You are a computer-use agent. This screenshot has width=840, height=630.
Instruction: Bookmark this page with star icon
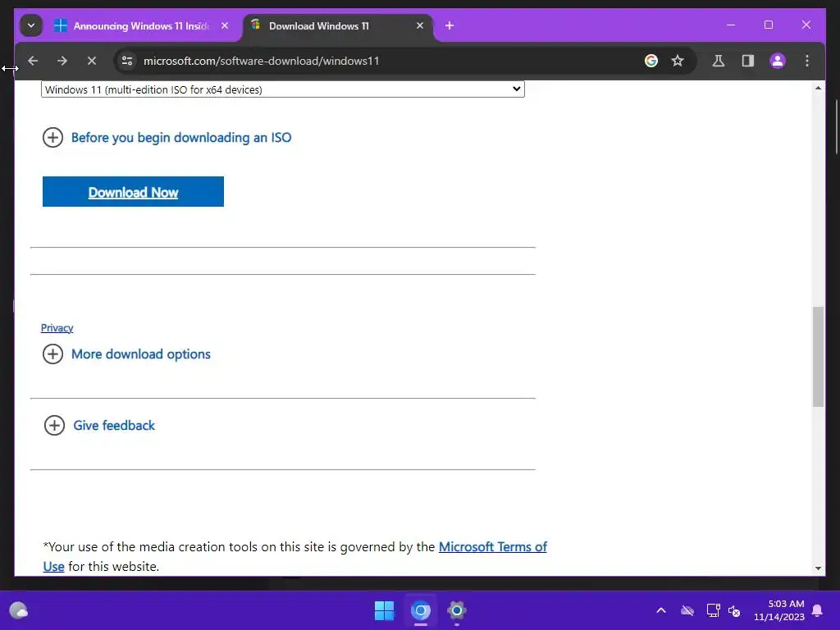677,61
